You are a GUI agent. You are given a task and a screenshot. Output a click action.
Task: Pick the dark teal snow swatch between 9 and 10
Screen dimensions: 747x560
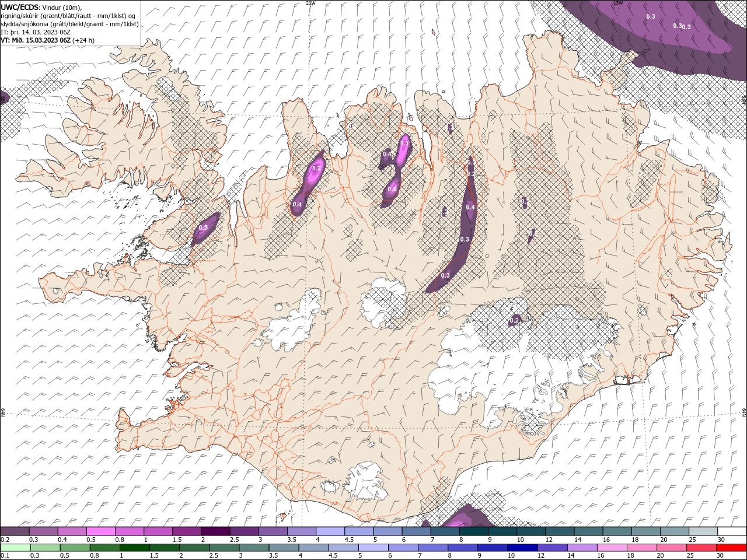[502, 531]
